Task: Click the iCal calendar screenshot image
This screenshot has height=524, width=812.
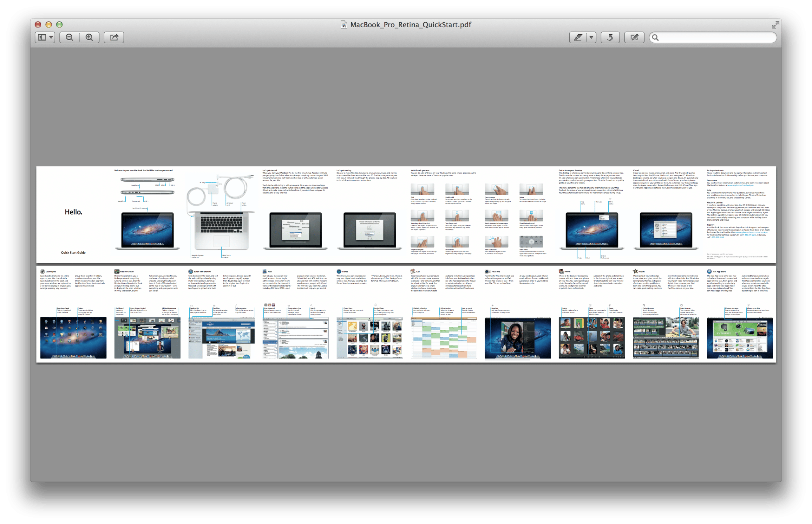Action: 444,338
